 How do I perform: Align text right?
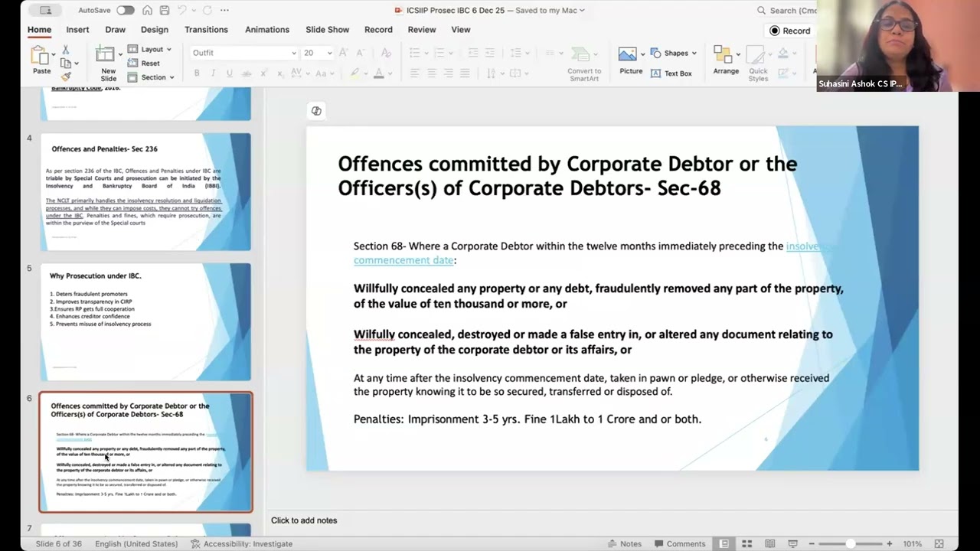pos(449,73)
